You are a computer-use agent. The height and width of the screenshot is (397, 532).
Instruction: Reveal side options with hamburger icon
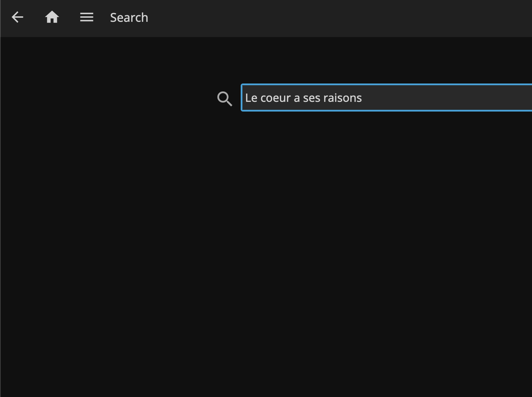(86, 17)
